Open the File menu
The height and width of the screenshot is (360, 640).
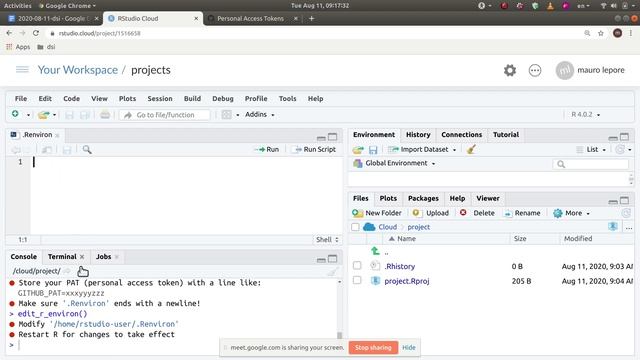coord(21,98)
